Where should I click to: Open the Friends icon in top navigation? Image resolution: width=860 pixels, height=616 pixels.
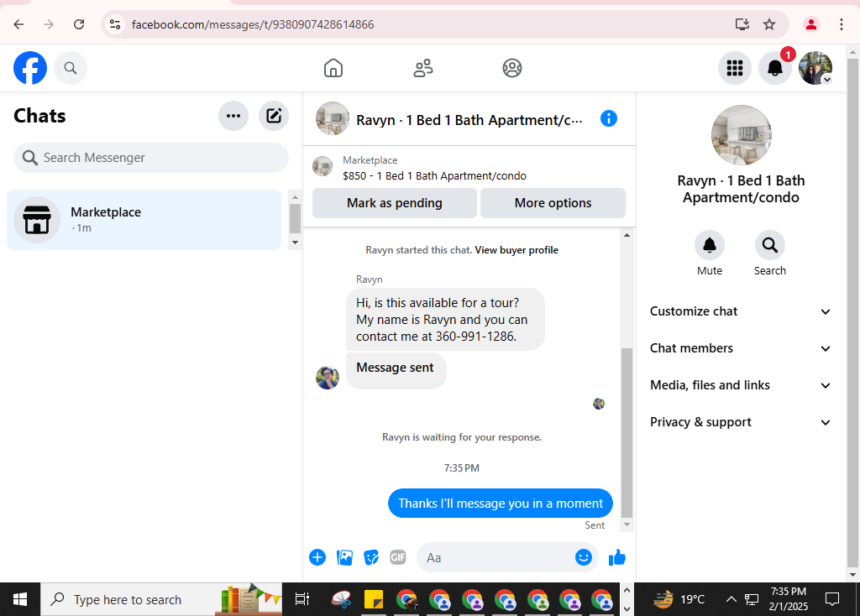[423, 68]
